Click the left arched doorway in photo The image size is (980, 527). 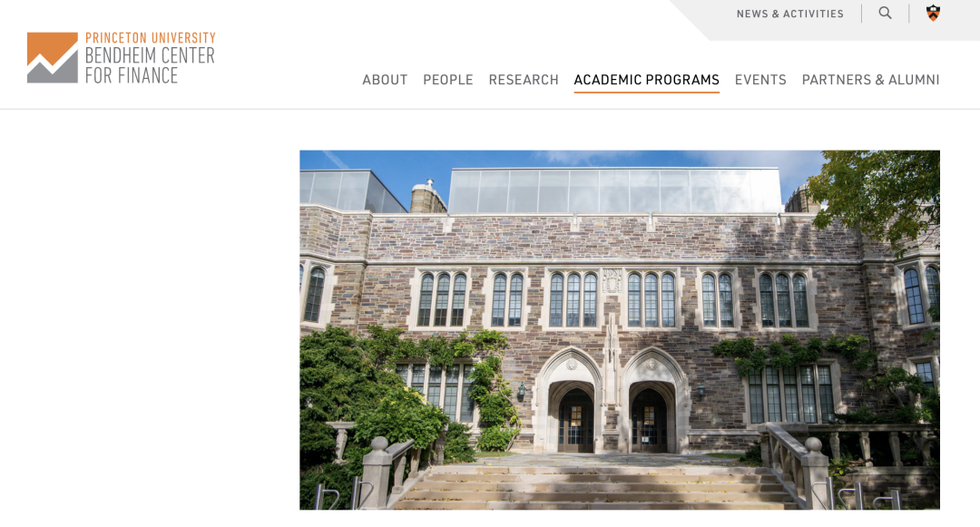[573, 415]
